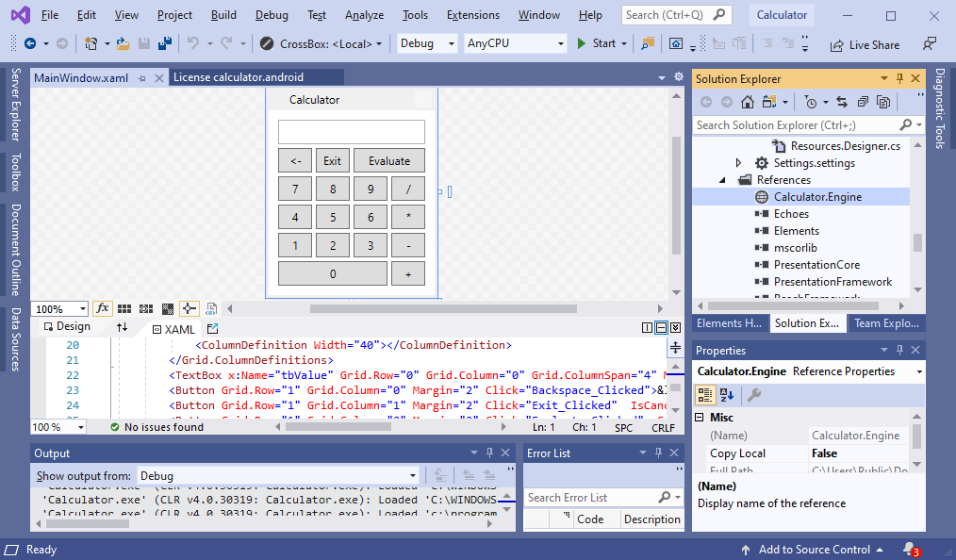956x560 pixels.
Task: Collapse the Misc property category
Action: pyautogui.click(x=700, y=418)
